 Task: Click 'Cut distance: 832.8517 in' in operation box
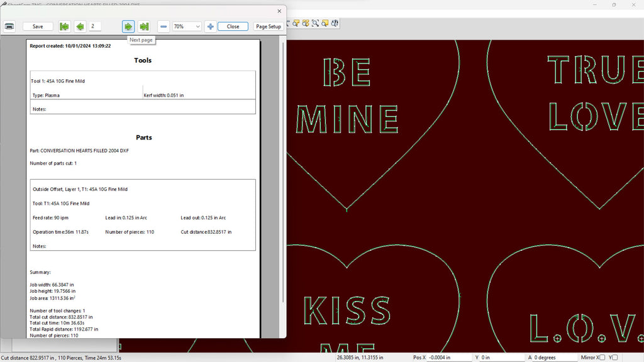pos(206,232)
